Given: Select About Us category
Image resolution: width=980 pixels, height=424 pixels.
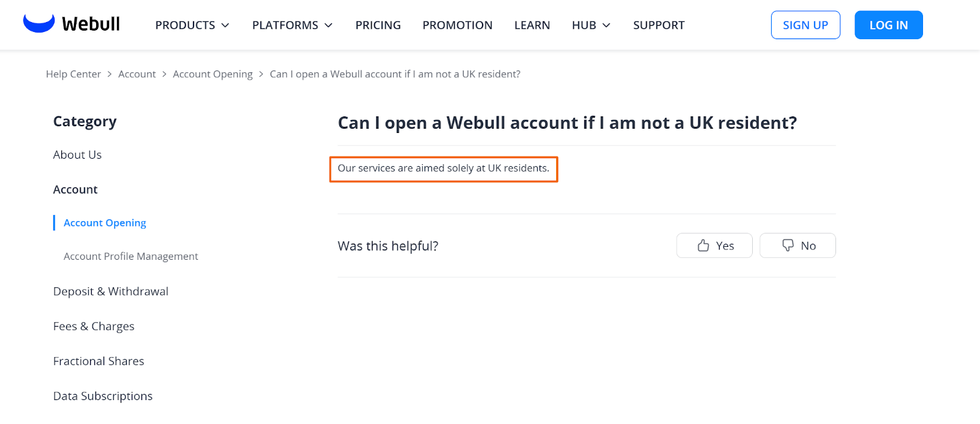Looking at the screenshot, I should coord(77,155).
